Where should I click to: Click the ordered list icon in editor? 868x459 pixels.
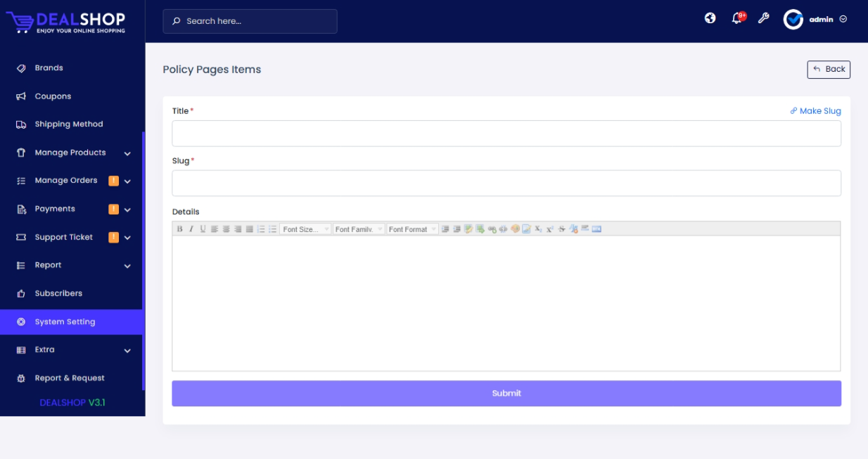tap(261, 229)
